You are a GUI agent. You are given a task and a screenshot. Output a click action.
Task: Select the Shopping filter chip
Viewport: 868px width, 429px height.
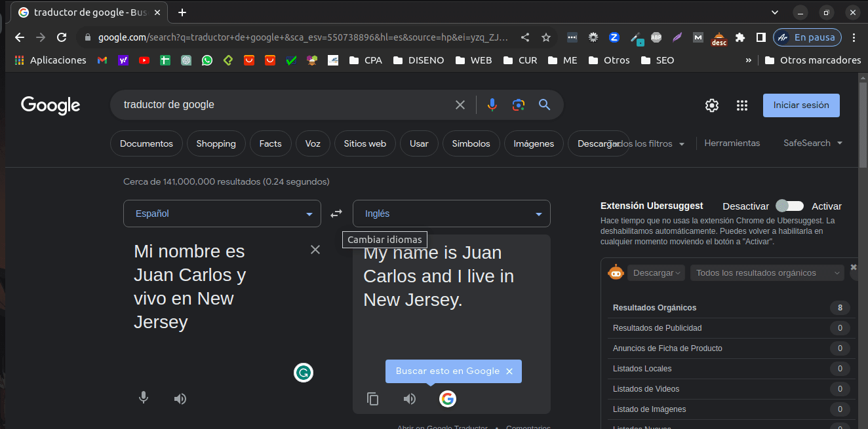216,143
